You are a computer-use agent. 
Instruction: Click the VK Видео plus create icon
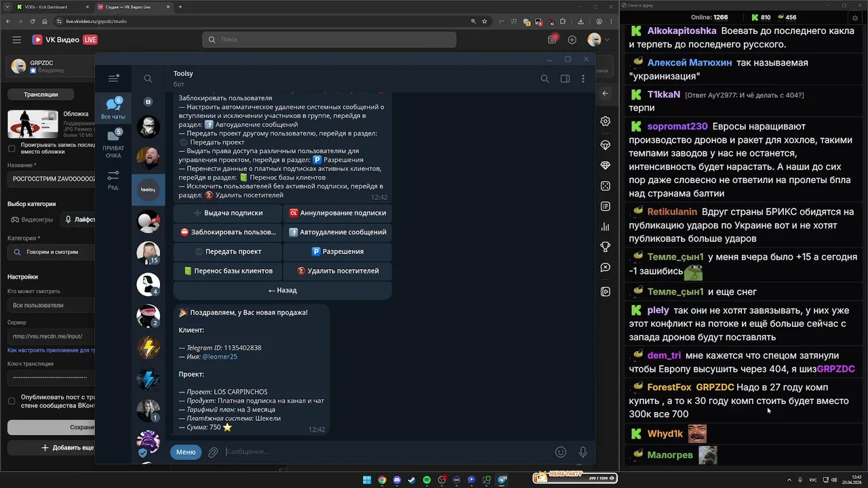pos(572,40)
